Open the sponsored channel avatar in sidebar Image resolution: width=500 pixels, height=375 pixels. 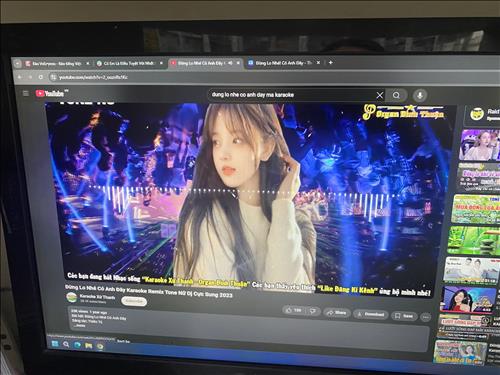[477, 114]
